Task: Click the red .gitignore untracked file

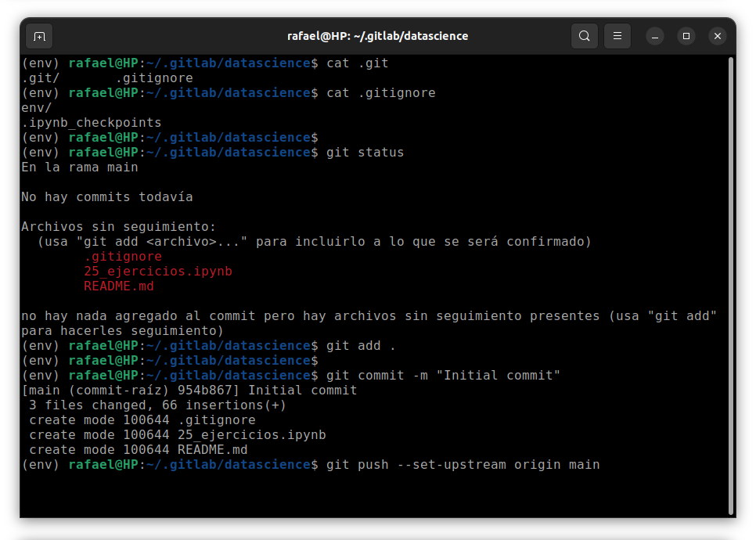Action: [x=123, y=257]
